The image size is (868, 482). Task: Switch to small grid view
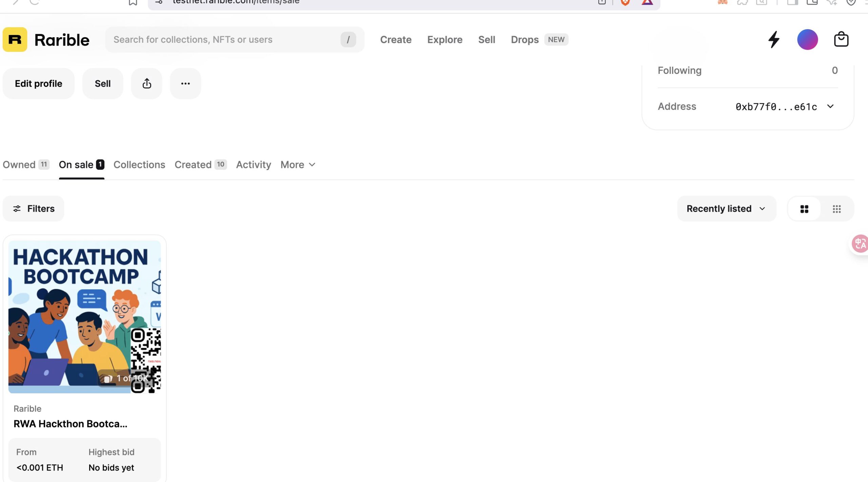click(836, 209)
